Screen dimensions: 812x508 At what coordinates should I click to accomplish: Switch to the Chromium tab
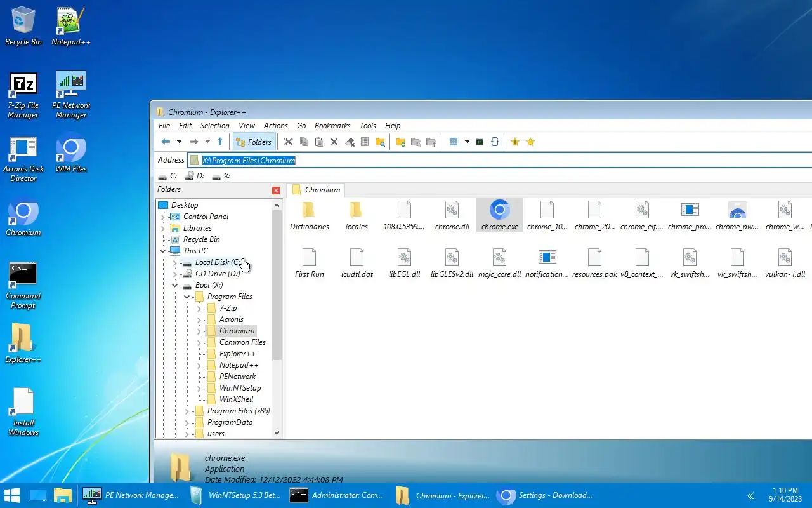point(316,190)
